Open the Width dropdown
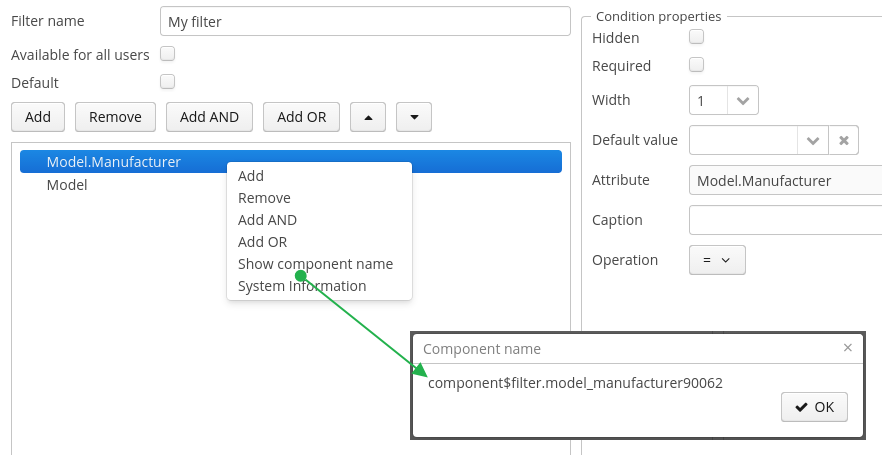 coord(743,100)
